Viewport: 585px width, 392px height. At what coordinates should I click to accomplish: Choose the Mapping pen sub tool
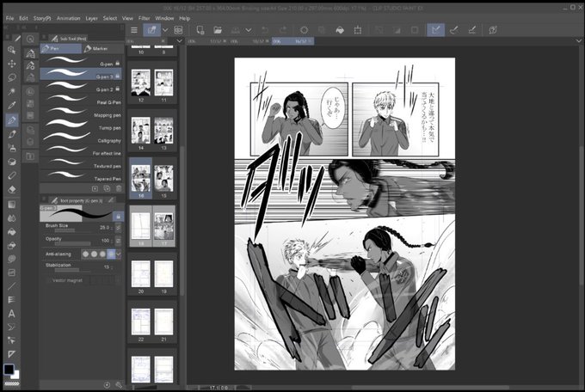click(x=81, y=114)
